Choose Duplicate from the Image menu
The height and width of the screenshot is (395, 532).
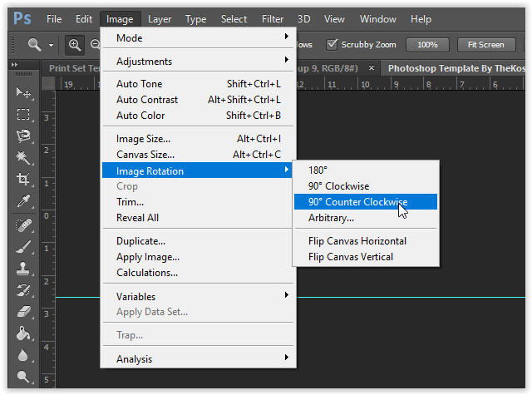(199, 241)
